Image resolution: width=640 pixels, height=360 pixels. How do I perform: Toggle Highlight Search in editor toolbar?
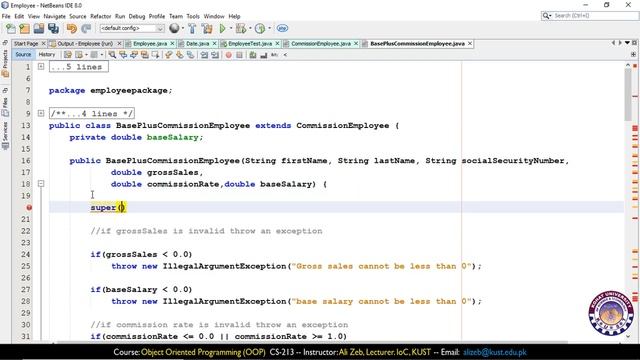coord(144,54)
